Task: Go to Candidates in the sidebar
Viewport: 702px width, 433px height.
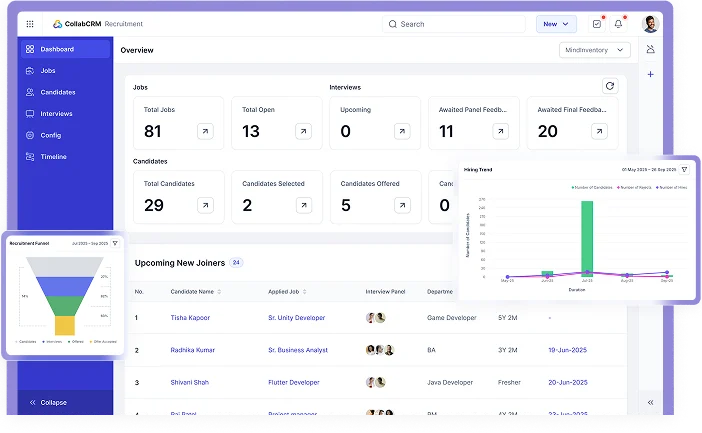Action: click(58, 92)
